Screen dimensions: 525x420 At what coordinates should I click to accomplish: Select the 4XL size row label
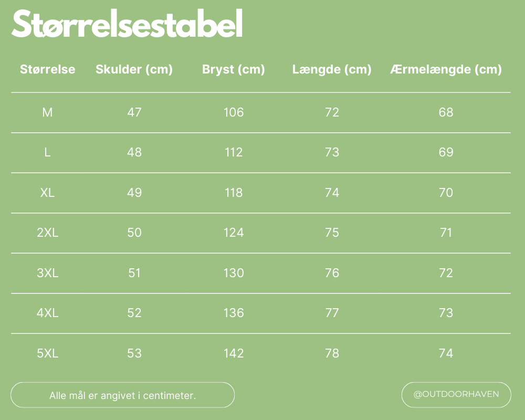[47, 313]
